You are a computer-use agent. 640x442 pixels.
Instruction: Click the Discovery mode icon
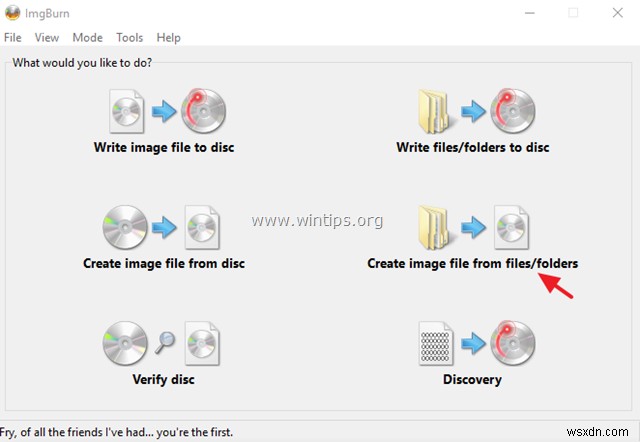477,343
